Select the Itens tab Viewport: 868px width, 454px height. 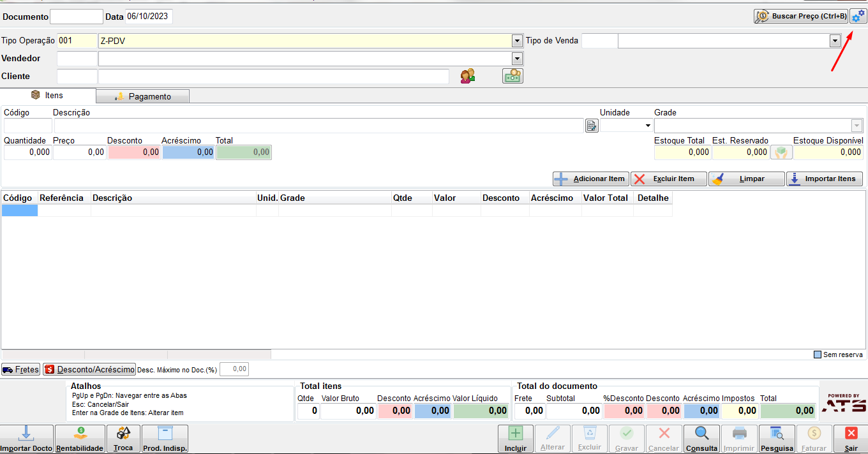tap(48, 95)
